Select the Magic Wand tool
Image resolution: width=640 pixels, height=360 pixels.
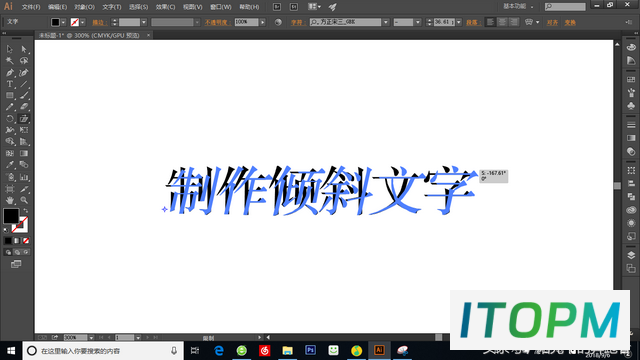[x=10, y=61]
